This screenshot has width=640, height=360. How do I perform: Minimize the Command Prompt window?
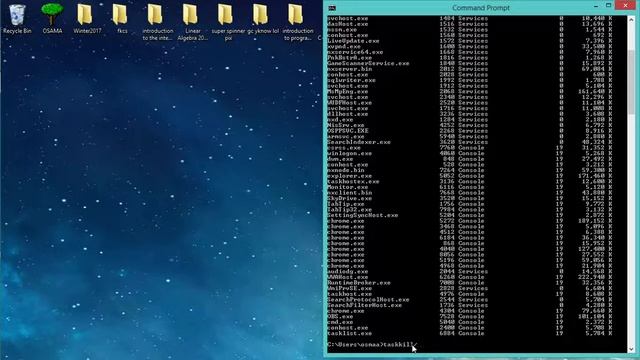click(x=596, y=6)
